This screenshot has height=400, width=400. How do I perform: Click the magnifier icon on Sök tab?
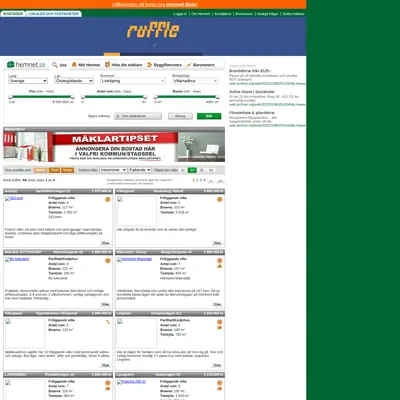[x=55, y=65]
